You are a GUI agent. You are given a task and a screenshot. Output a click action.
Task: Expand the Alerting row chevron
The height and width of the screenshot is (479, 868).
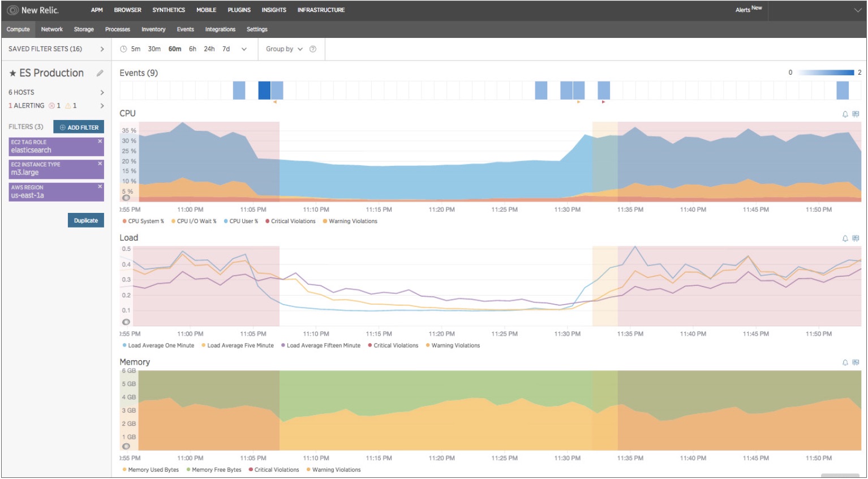[x=102, y=106]
